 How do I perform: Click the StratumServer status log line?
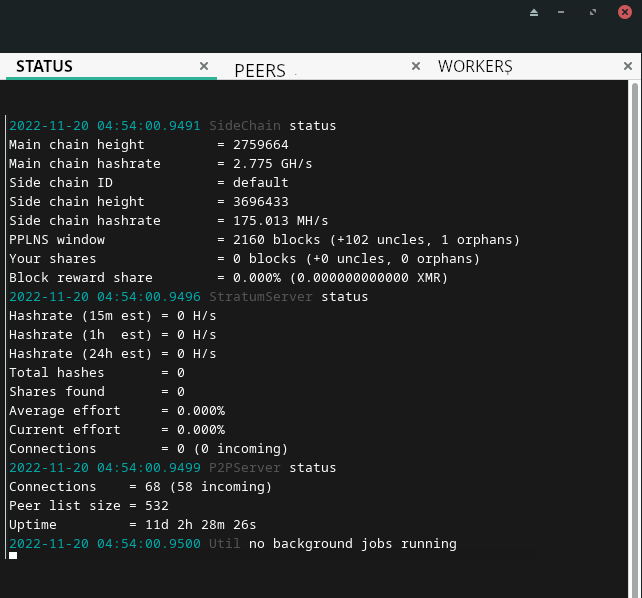[188, 297]
